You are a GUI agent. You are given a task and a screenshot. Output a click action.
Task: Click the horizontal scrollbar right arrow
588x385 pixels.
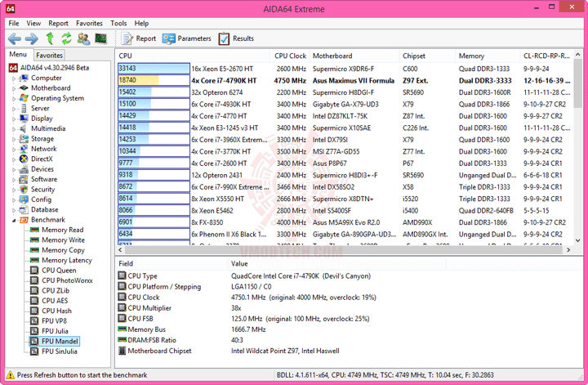coord(568,249)
